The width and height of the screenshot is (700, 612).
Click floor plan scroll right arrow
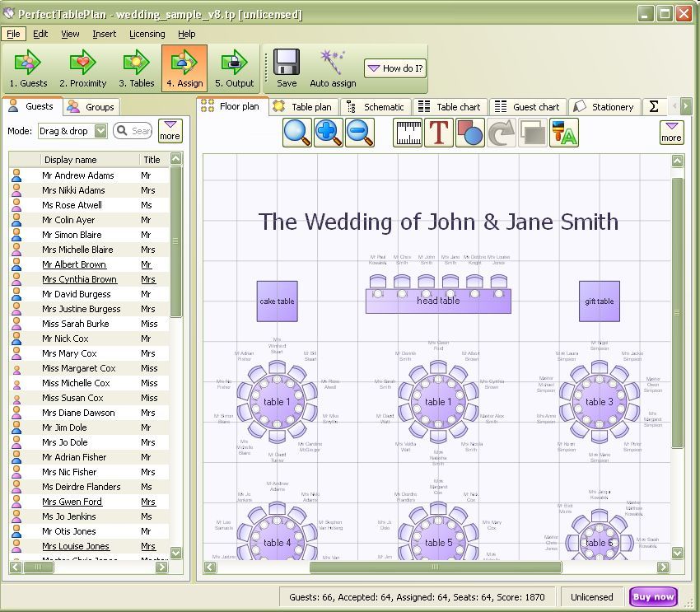(x=663, y=567)
